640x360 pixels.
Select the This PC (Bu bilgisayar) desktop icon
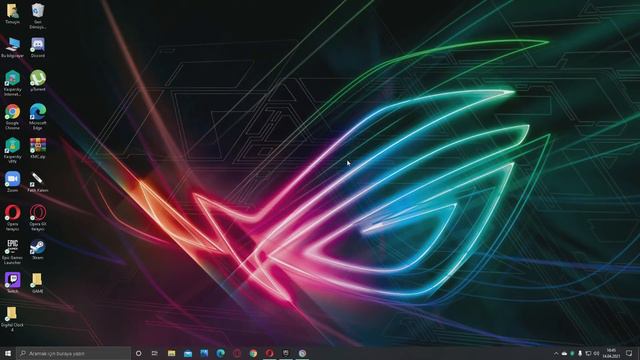[12, 47]
